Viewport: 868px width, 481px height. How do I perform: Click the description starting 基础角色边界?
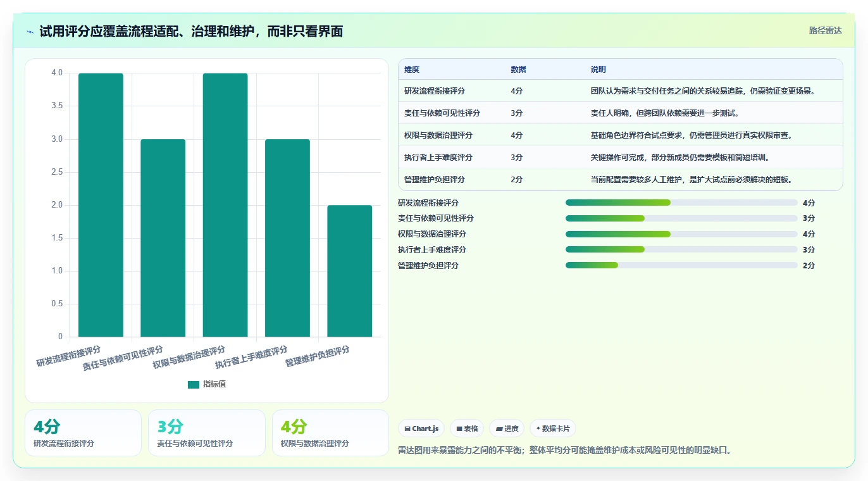click(691, 135)
